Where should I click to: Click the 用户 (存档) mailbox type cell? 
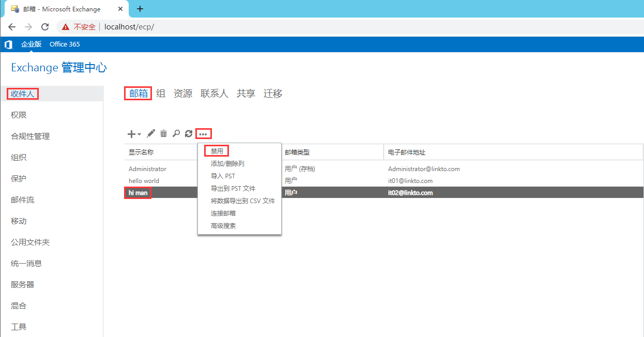[x=300, y=169]
